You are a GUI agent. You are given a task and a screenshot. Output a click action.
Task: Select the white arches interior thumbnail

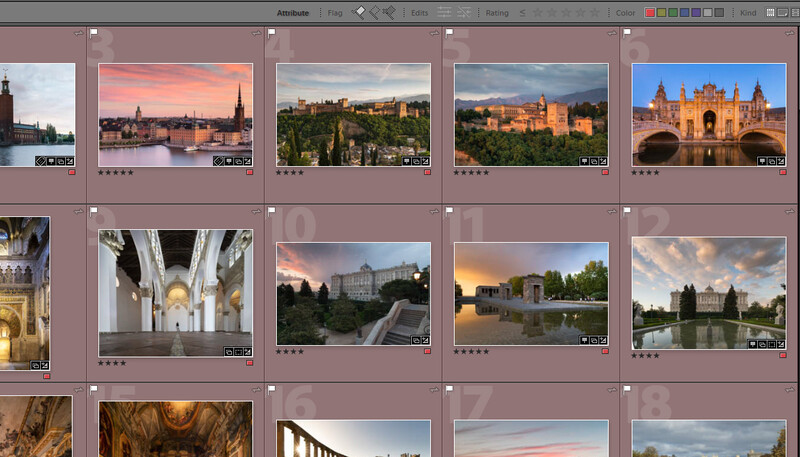click(175, 293)
